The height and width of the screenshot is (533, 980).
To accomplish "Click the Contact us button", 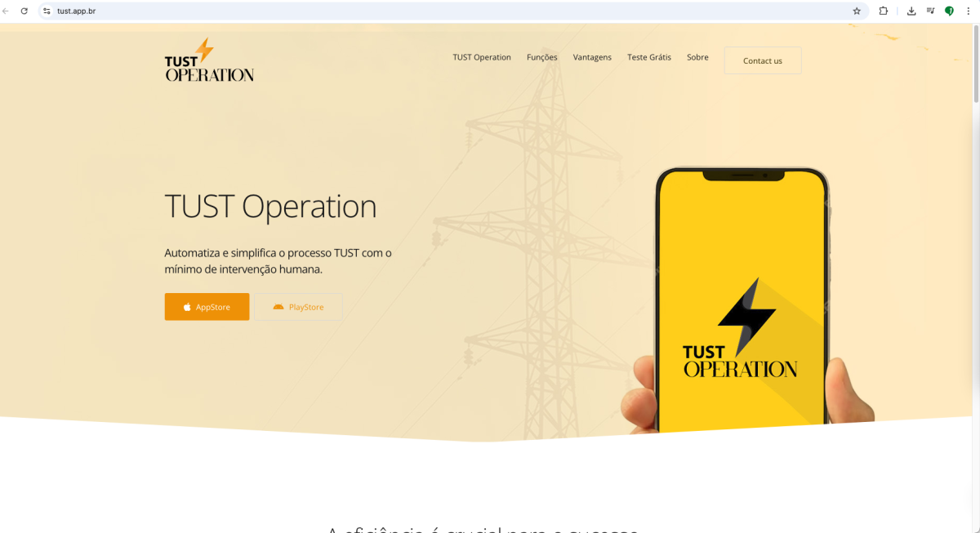I will click(763, 60).
